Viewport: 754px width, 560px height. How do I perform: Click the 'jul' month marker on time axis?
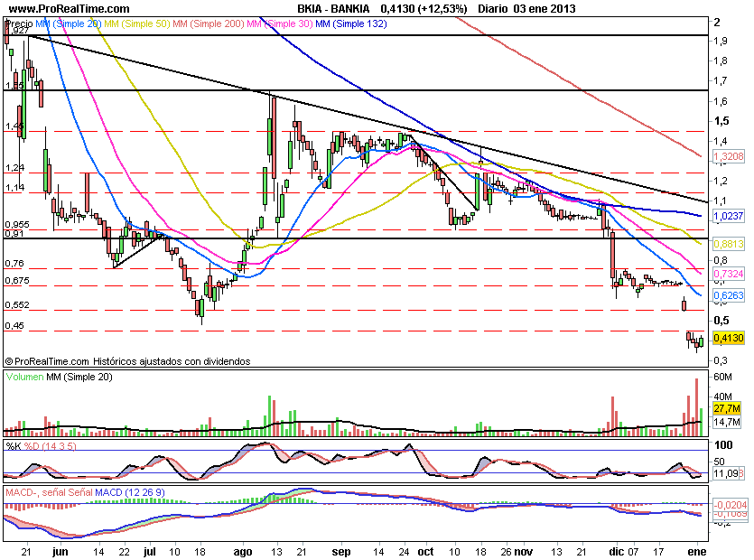point(150,551)
